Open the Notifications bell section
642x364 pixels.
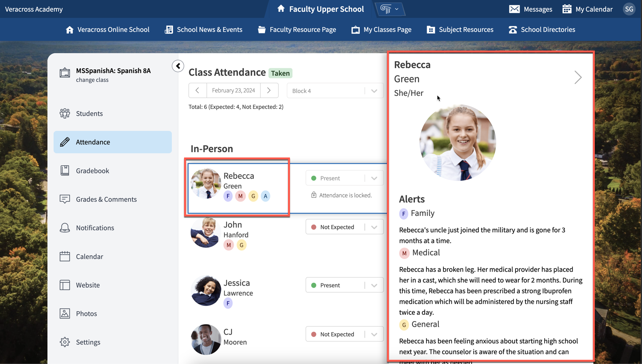[x=95, y=228]
